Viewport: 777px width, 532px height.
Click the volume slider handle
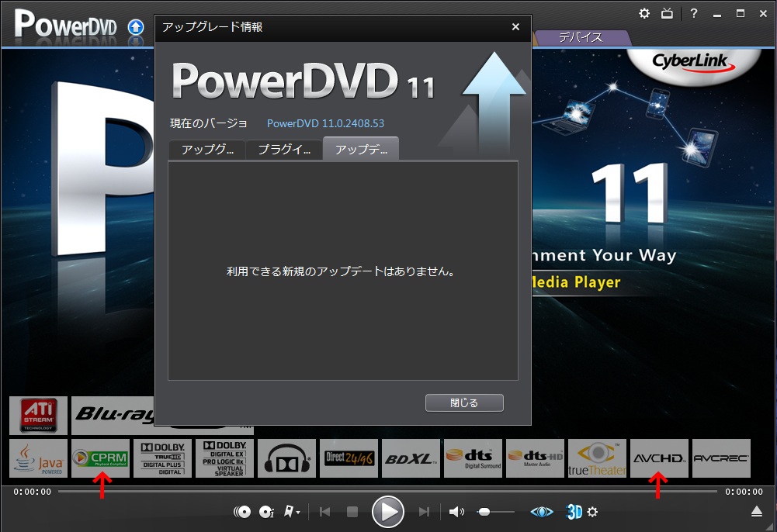point(484,512)
